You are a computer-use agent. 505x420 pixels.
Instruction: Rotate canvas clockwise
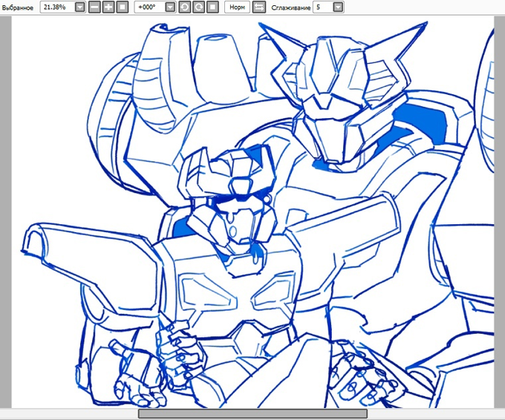point(199,7)
